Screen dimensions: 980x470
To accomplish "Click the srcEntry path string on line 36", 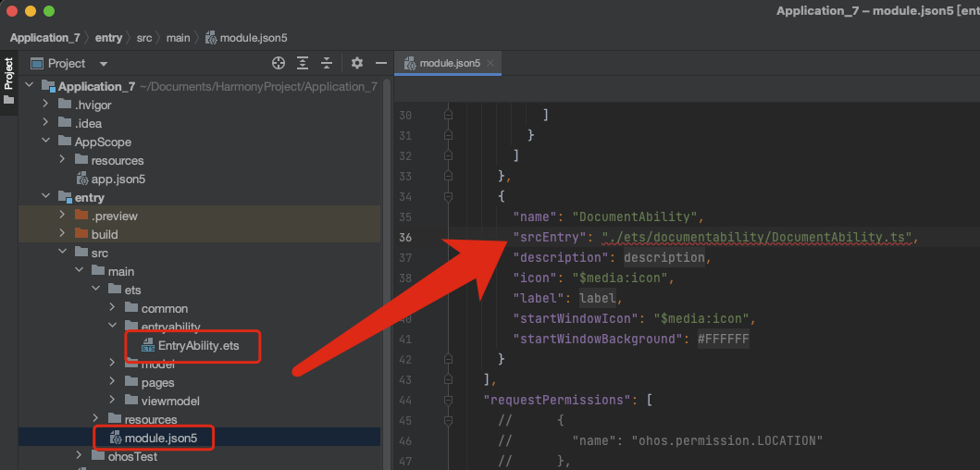I will 758,237.
